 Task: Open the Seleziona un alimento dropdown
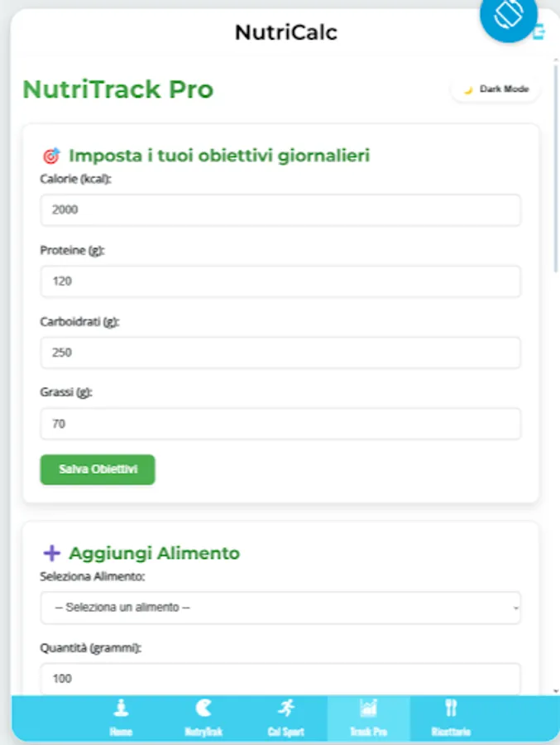pos(280,608)
